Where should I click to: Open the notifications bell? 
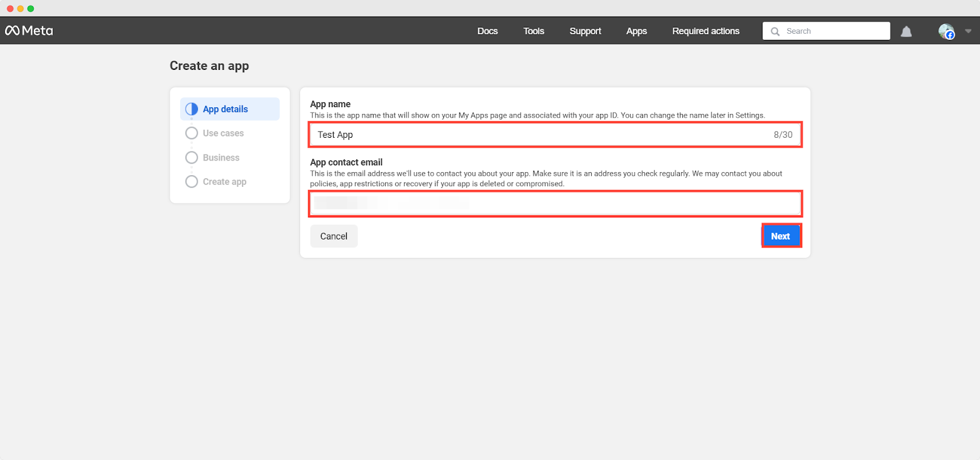(x=907, y=31)
